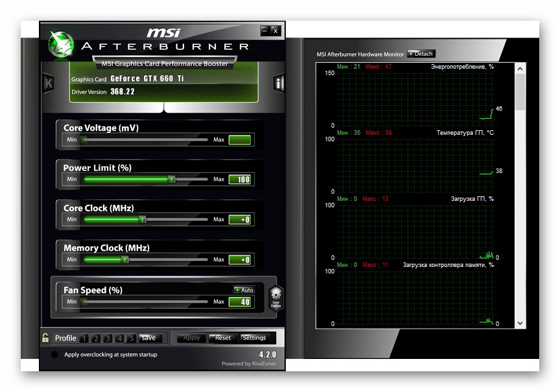Detach the hardware monitor panel
Image resolution: width=560 pixels, height=392 pixels.
[421, 54]
